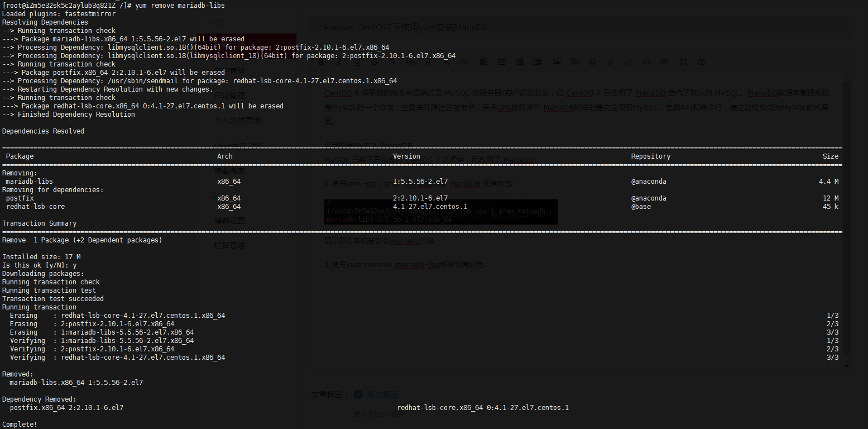
Task: Click insert image icon in editor toolbar
Action: pyautogui.click(x=557, y=62)
